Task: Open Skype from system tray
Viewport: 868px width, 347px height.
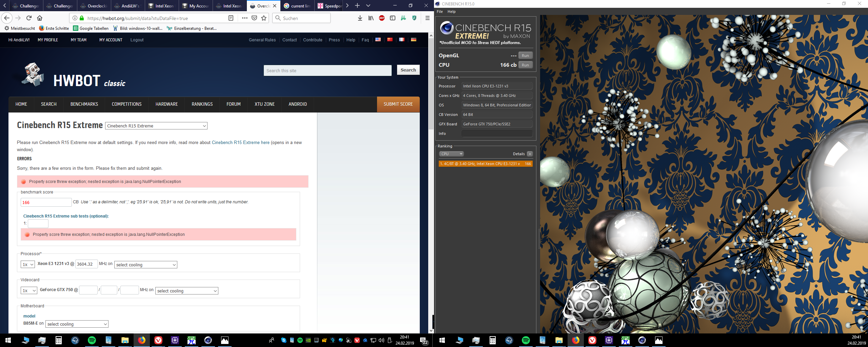Action: point(283,340)
